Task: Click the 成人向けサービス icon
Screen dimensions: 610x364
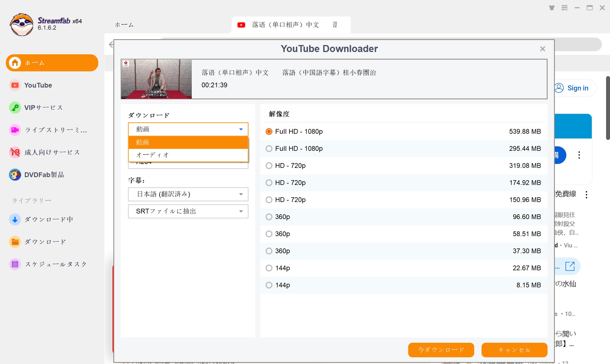Action: click(15, 152)
